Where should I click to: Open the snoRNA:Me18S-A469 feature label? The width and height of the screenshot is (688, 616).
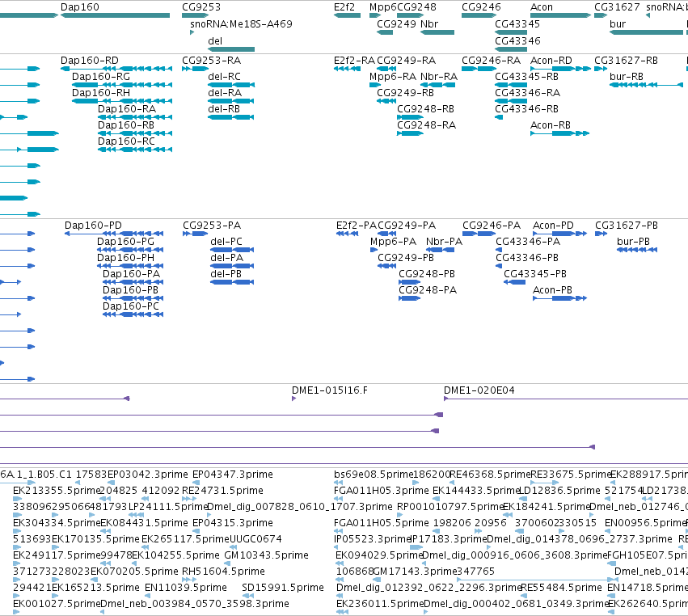coord(242,23)
